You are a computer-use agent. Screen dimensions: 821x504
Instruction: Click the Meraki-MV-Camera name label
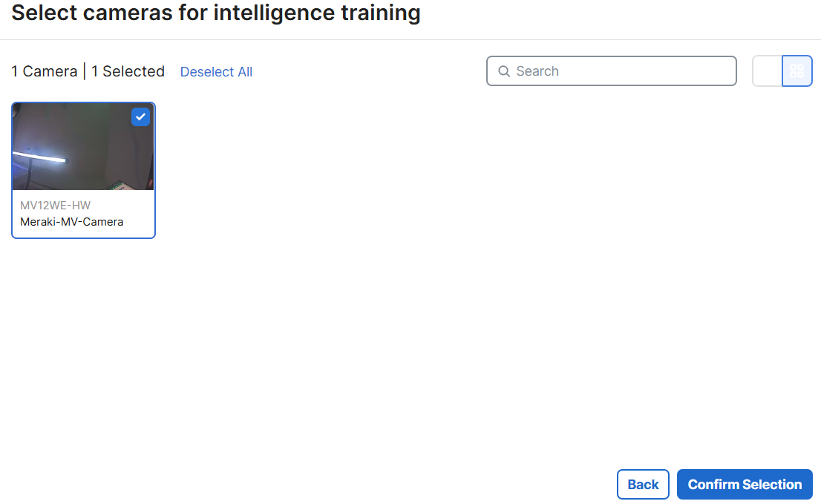coord(72,222)
